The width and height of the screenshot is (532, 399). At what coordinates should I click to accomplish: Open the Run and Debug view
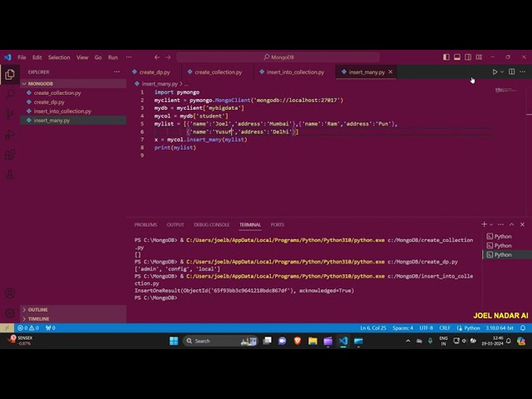(x=10, y=135)
